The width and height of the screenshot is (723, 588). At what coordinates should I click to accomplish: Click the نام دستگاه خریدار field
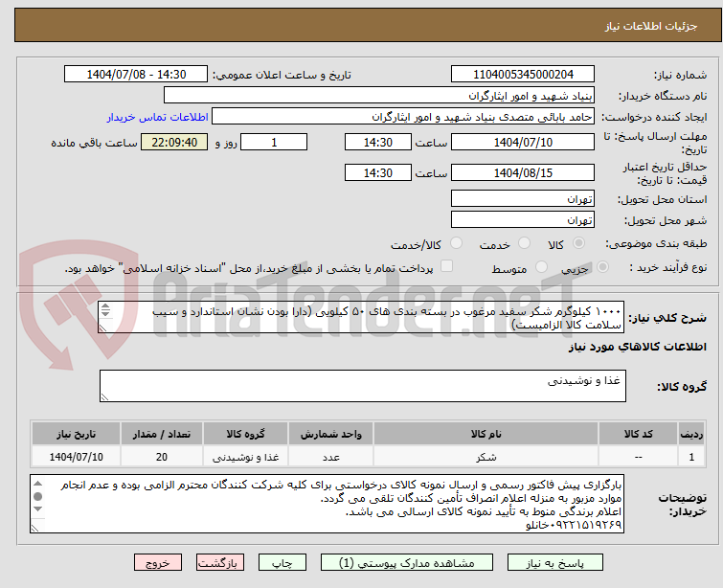click(379, 96)
